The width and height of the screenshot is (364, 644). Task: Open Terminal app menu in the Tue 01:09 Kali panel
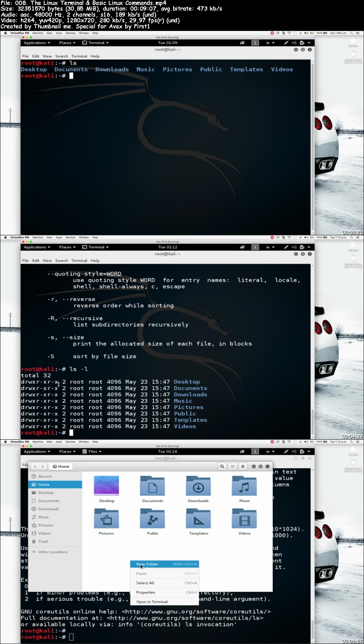[x=95, y=43]
